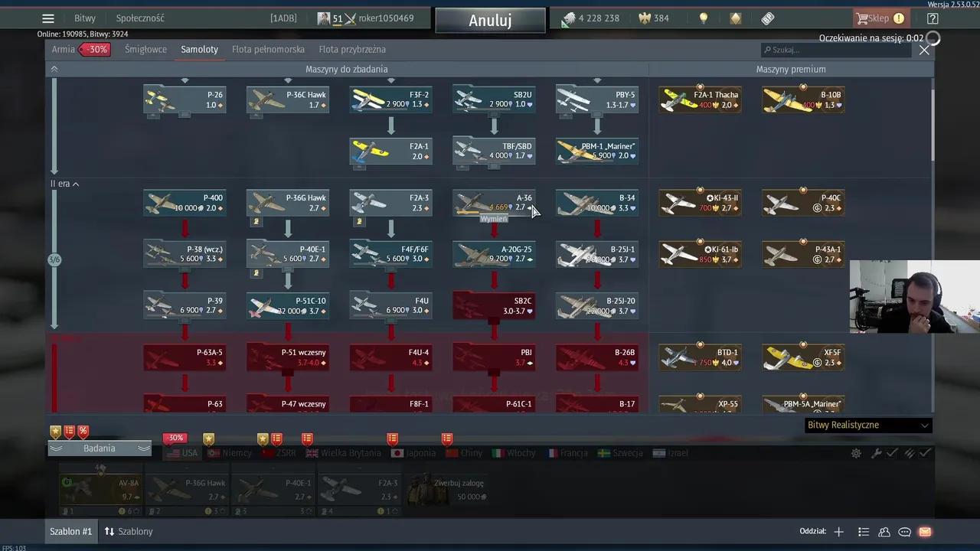
Task: Select the premium F2A-1 Thacha aircraft
Action: pos(700,99)
